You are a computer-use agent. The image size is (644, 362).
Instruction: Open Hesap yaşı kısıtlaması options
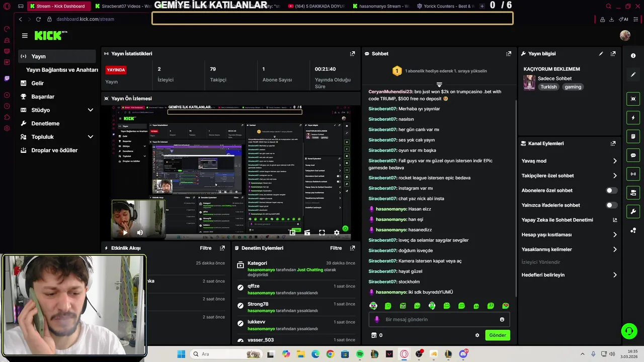(x=614, y=235)
